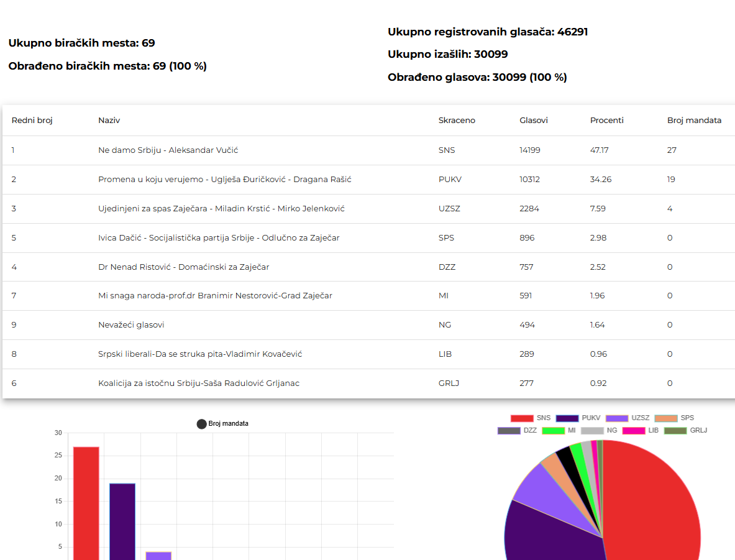Toggle the SPS orange legend swatch
The height and width of the screenshot is (560, 735).
coord(666,418)
